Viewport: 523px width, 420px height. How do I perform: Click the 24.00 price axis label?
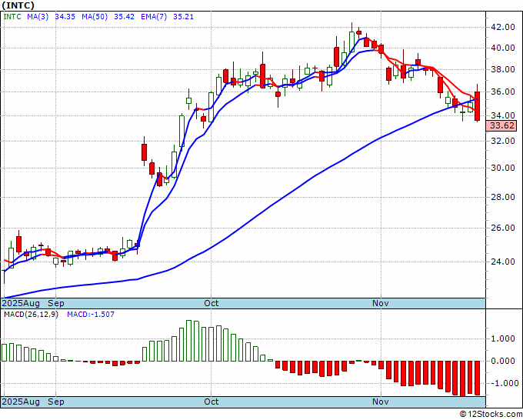[504, 262]
